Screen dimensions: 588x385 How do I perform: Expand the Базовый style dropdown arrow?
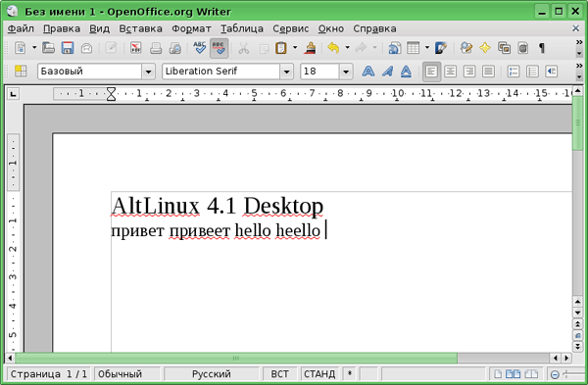pyautogui.click(x=149, y=72)
